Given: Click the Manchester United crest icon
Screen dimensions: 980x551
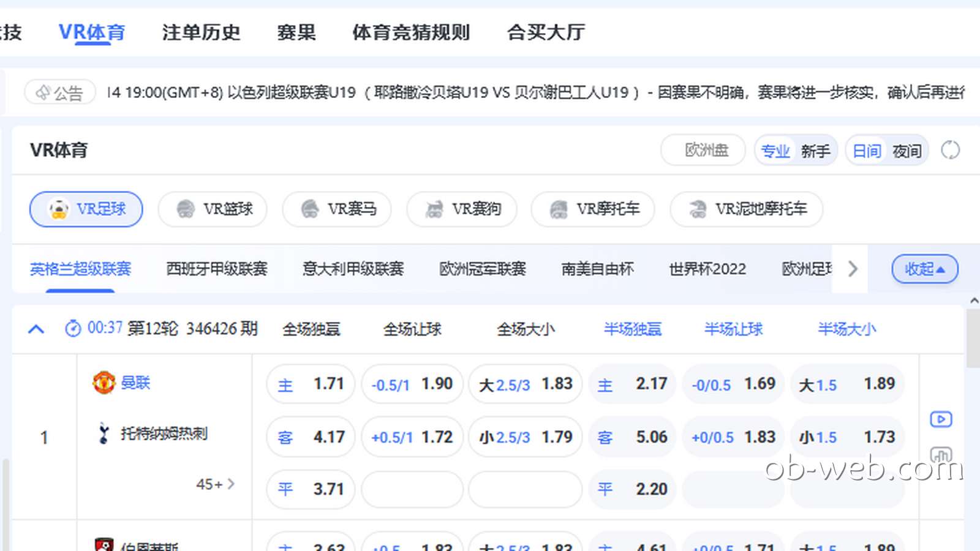Looking at the screenshot, I should [104, 383].
